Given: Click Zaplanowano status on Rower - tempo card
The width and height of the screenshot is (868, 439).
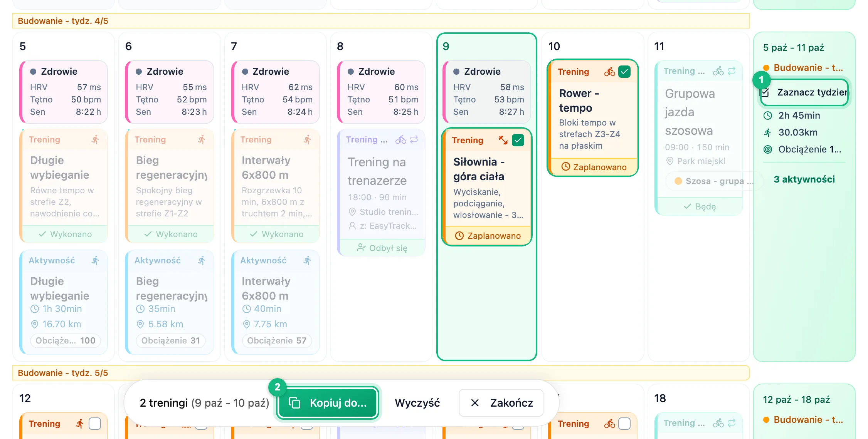Looking at the screenshot, I should [594, 167].
